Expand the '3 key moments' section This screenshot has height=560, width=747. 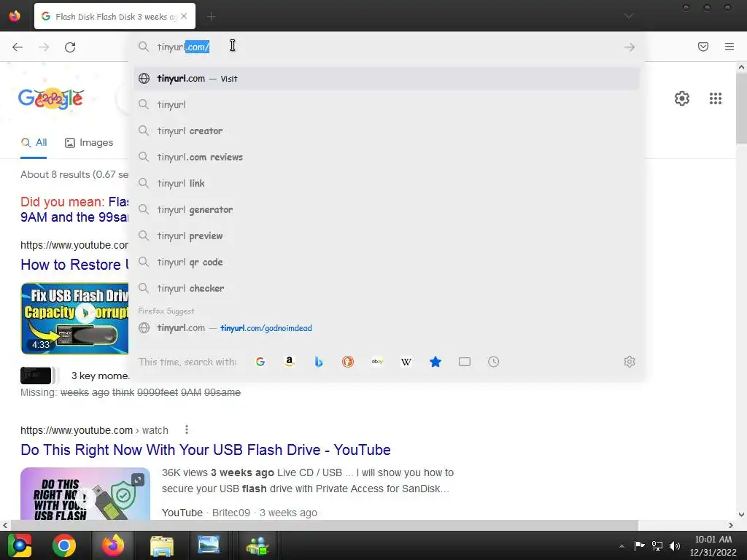pyautogui.click(x=99, y=376)
